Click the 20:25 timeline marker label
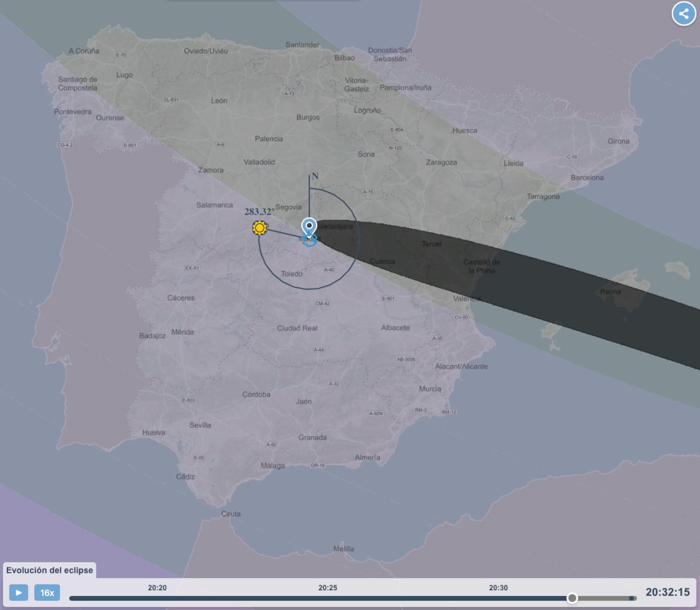The width and height of the screenshot is (700, 610). pos(328,588)
